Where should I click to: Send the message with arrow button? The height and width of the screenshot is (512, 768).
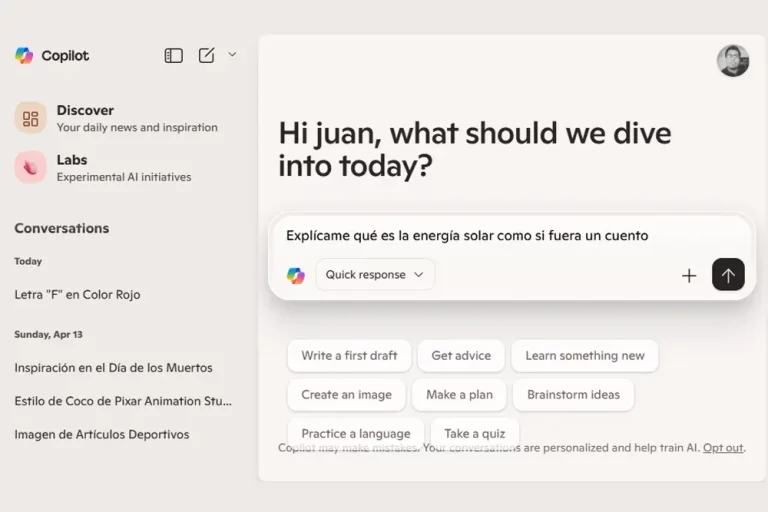(x=728, y=275)
